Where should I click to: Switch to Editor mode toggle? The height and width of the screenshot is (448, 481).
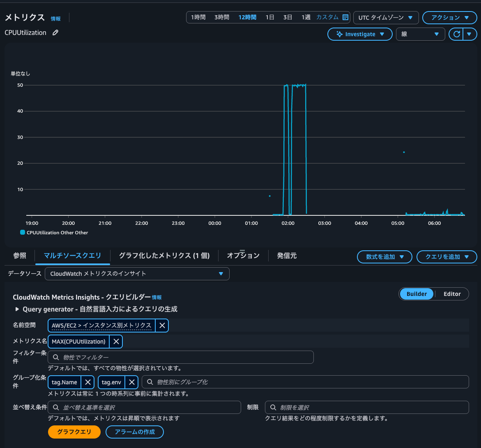tap(452, 294)
